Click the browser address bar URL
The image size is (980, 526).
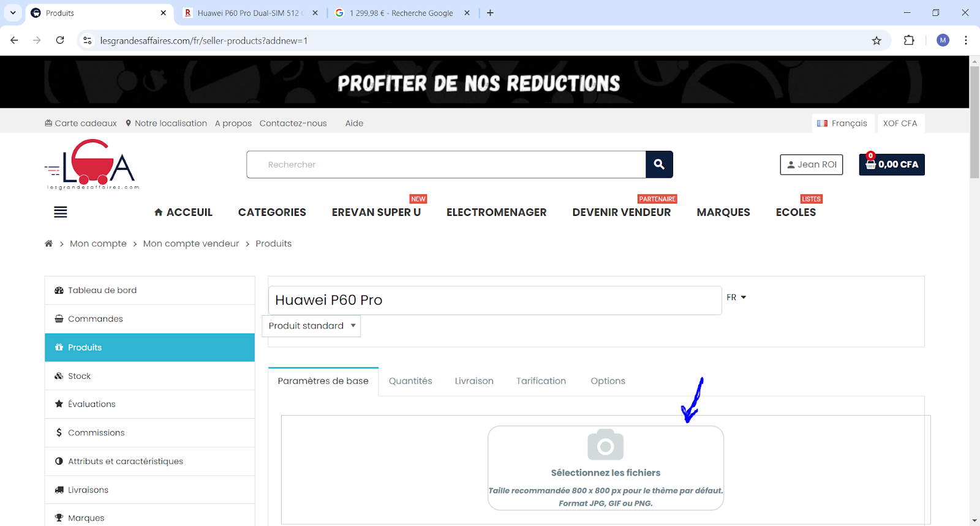tap(204, 40)
